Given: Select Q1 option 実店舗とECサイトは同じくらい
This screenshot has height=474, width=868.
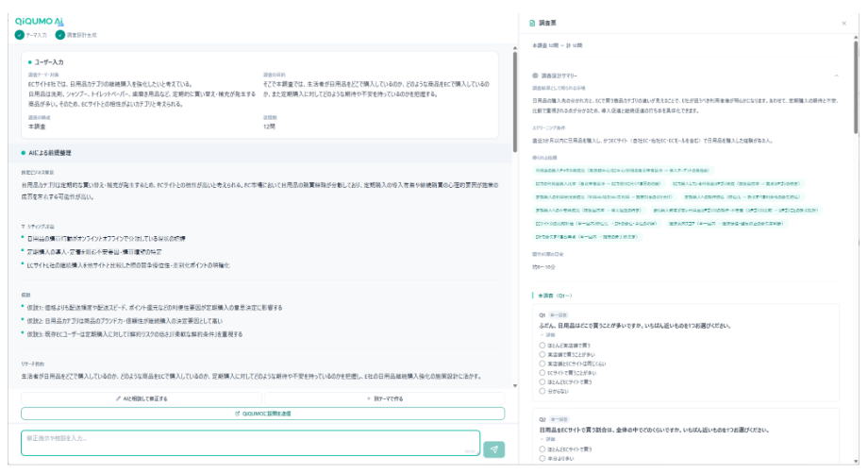Looking at the screenshot, I should (x=542, y=364).
